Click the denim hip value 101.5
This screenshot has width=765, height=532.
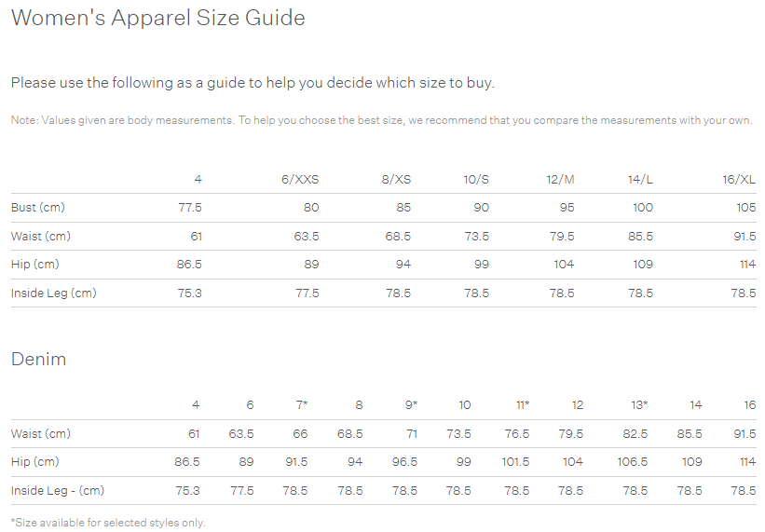(x=515, y=462)
